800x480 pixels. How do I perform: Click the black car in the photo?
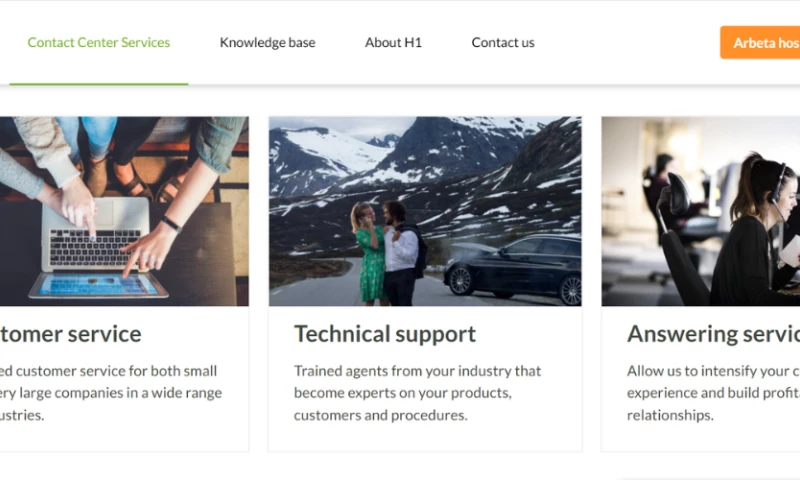point(513,266)
